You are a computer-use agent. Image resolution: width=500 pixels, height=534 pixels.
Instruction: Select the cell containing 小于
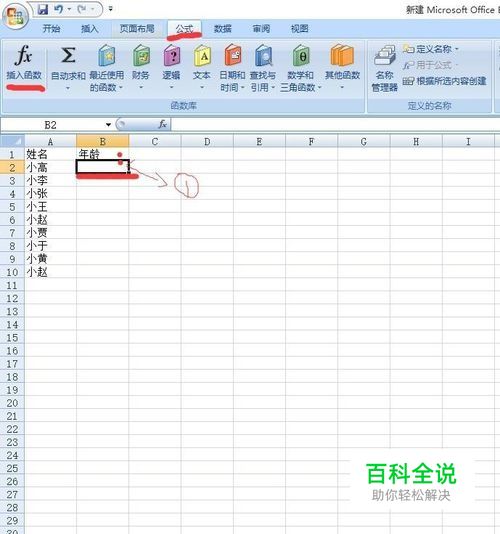pyautogui.click(x=50, y=246)
